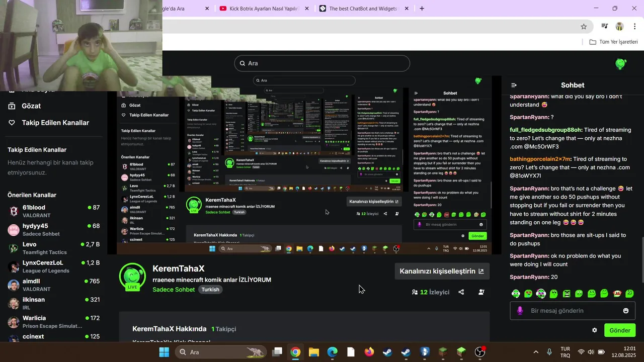The width and height of the screenshot is (644, 362).
Task: Open Chrome profile avatar in toolbar
Action: [x=620, y=27]
